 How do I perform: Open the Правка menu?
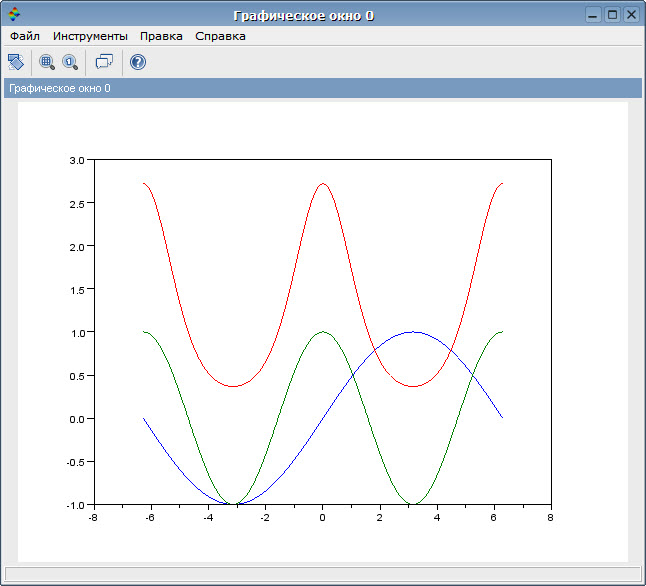161,36
